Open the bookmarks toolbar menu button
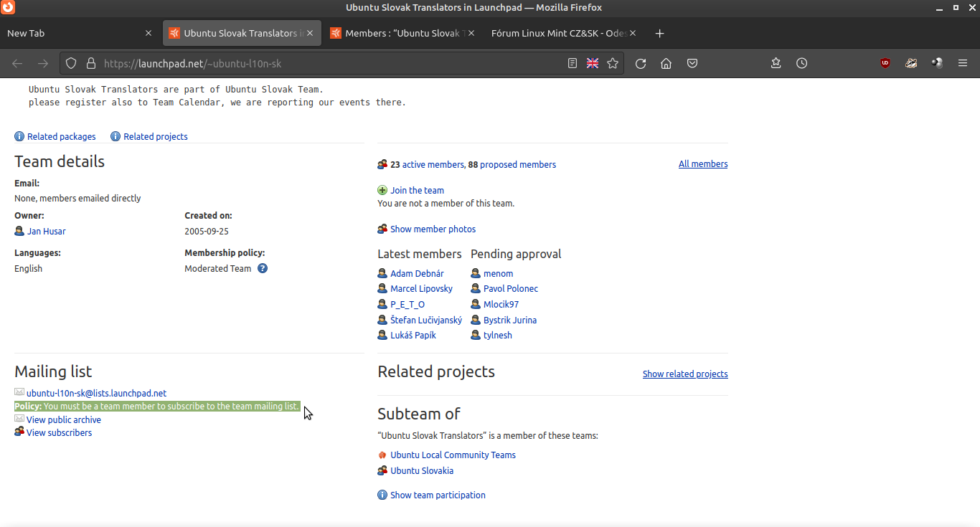 coord(776,63)
